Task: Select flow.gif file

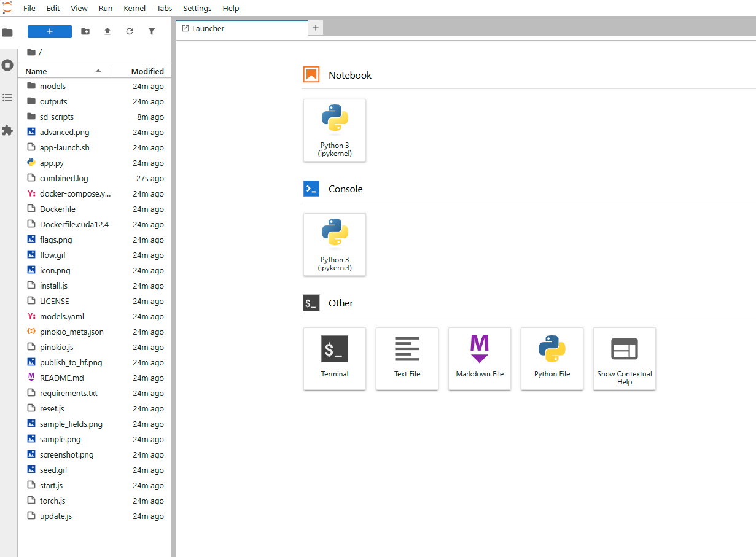Action: tap(95, 255)
